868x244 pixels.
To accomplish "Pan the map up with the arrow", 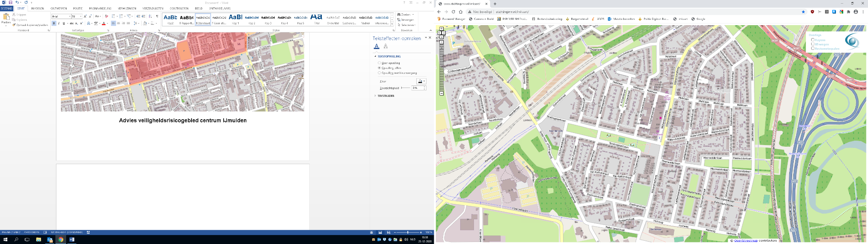I will pos(442,29).
